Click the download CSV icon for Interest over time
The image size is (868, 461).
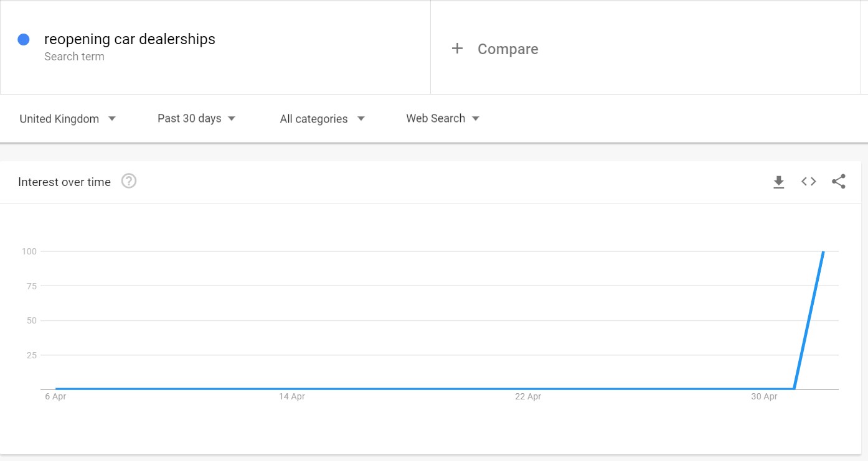(x=778, y=181)
